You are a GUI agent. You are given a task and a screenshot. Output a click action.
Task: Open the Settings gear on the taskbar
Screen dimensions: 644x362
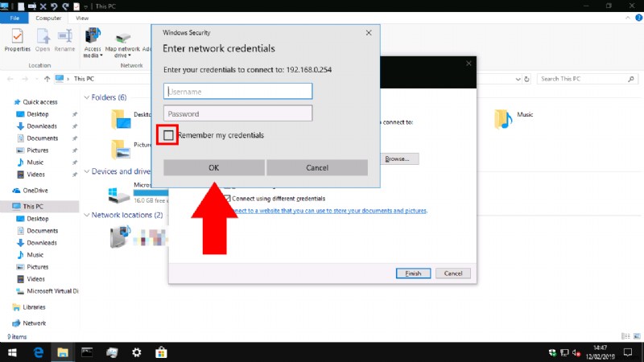[136, 352]
